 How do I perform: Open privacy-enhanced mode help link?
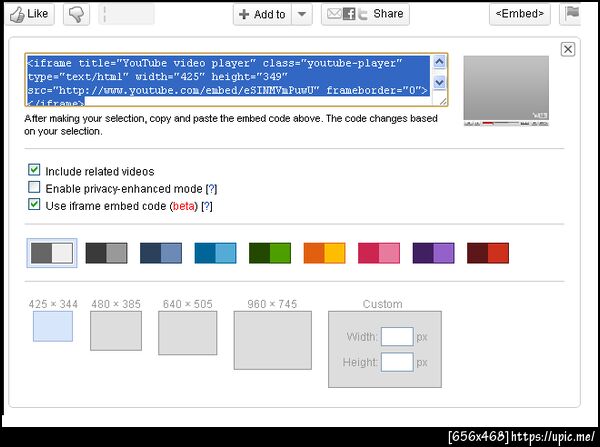coord(211,189)
